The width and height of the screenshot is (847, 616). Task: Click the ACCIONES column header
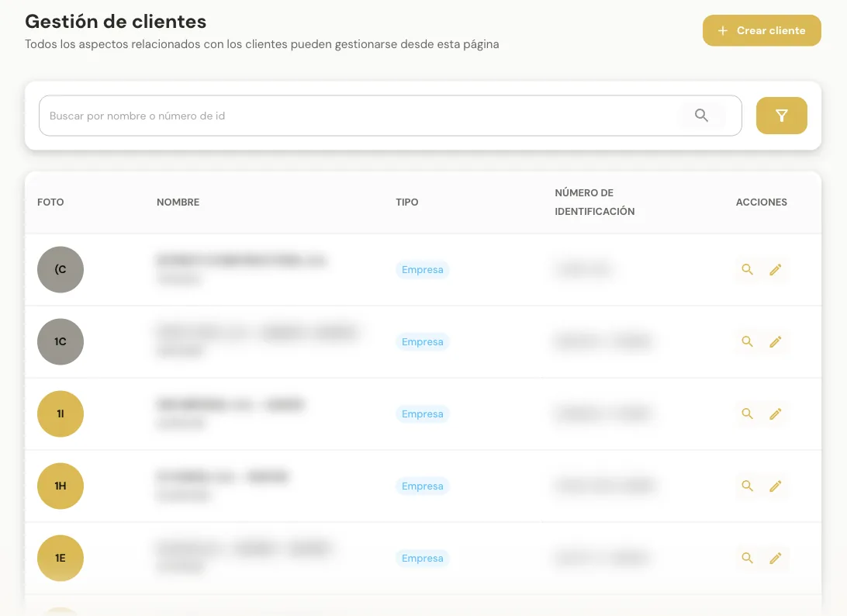click(x=761, y=202)
